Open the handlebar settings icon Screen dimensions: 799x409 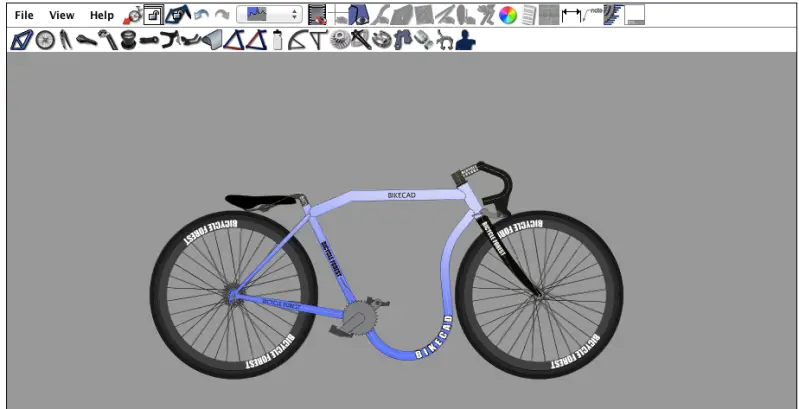coord(170,40)
